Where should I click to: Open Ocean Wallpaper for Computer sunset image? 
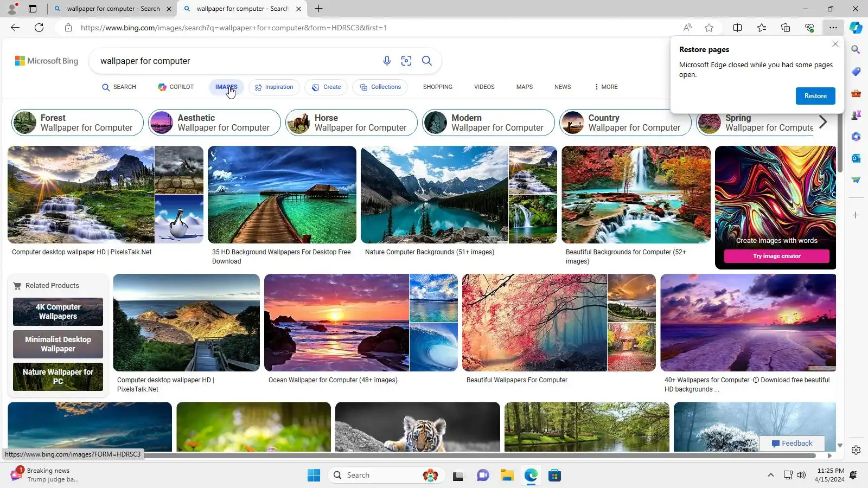[x=336, y=323]
